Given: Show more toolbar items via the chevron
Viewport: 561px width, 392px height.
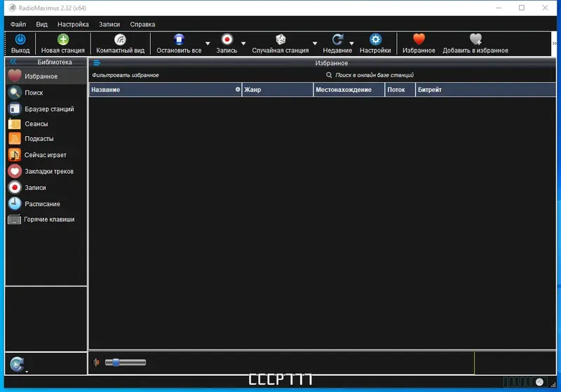Looking at the screenshot, I should 554,43.
